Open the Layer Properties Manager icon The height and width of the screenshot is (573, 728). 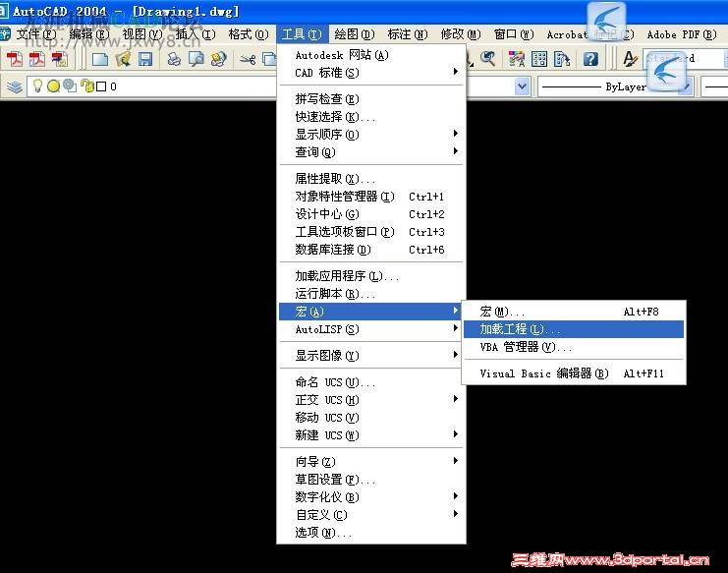15,86
